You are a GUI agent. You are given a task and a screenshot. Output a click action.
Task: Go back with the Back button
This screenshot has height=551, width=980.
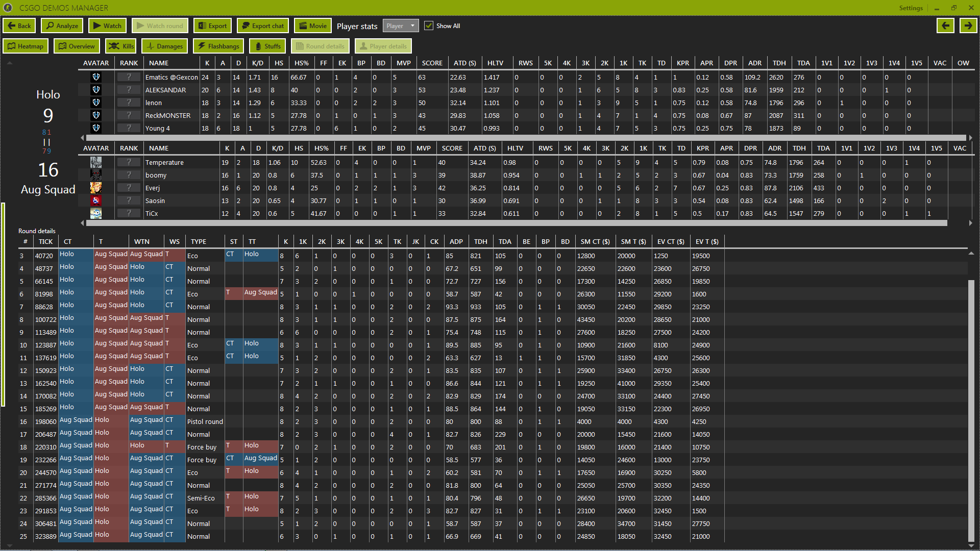click(19, 26)
